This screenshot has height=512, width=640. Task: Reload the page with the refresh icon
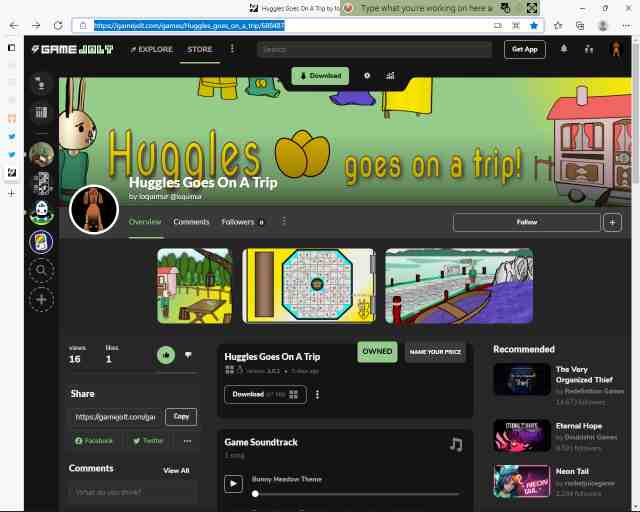[x=58, y=26]
